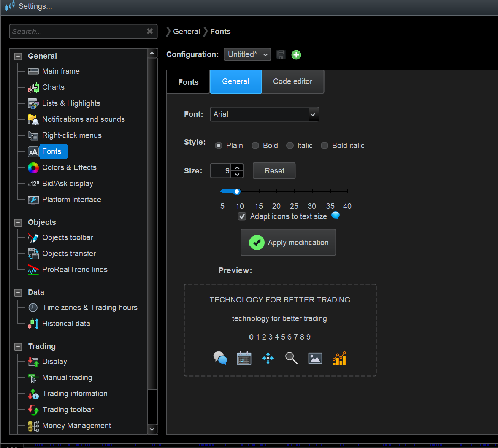
Task: Collapse the Objects tree section
Action: point(18,223)
